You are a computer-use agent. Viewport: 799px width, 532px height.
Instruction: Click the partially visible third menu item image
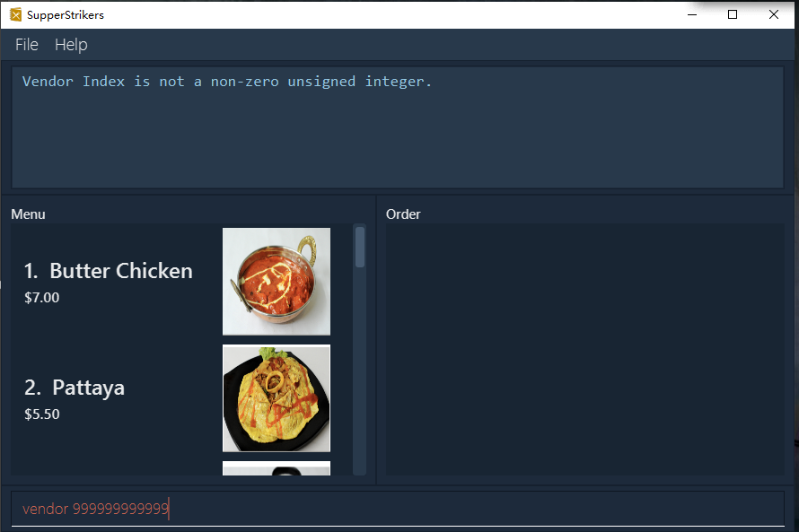pos(277,468)
